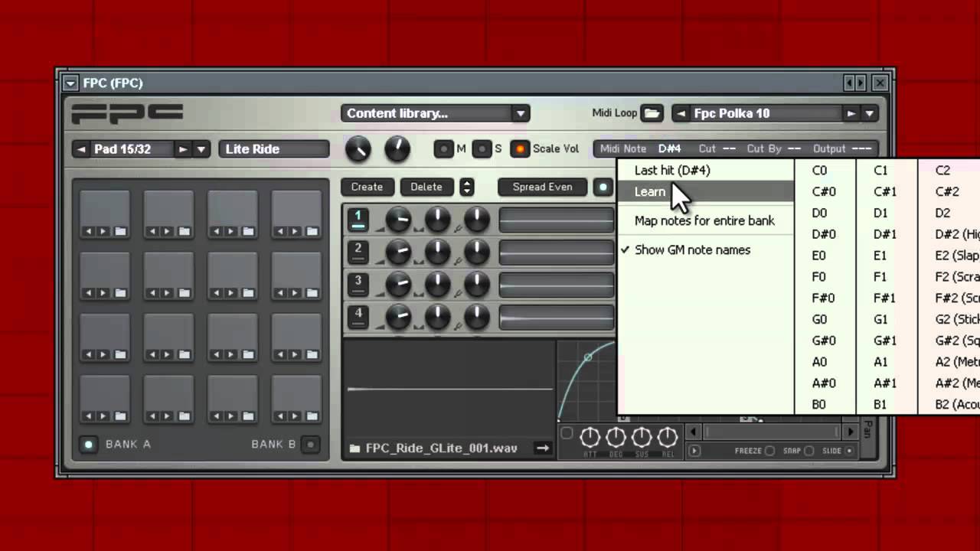Select next midi loop after Fpc Polka 10
Screen dimensions: 980x551
tap(851, 113)
